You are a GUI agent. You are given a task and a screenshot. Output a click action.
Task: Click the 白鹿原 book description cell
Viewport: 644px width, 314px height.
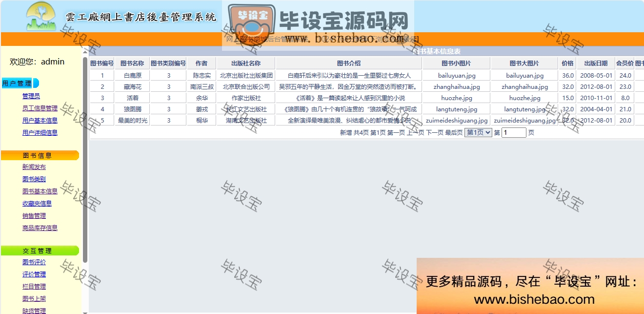click(349, 76)
